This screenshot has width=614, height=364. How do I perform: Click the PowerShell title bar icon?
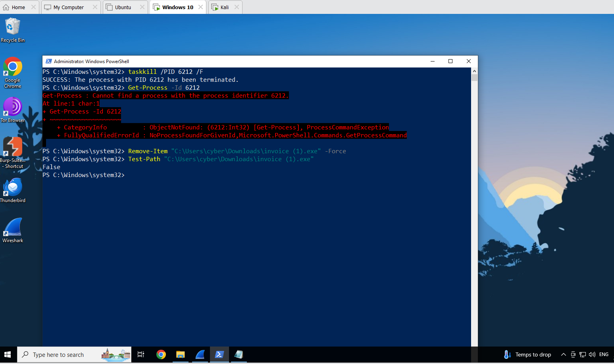(49, 61)
